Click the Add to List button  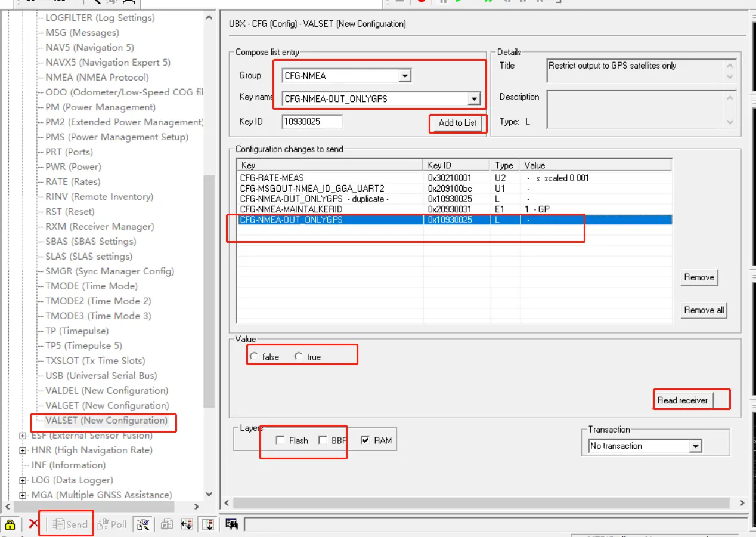click(x=457, y=123)
